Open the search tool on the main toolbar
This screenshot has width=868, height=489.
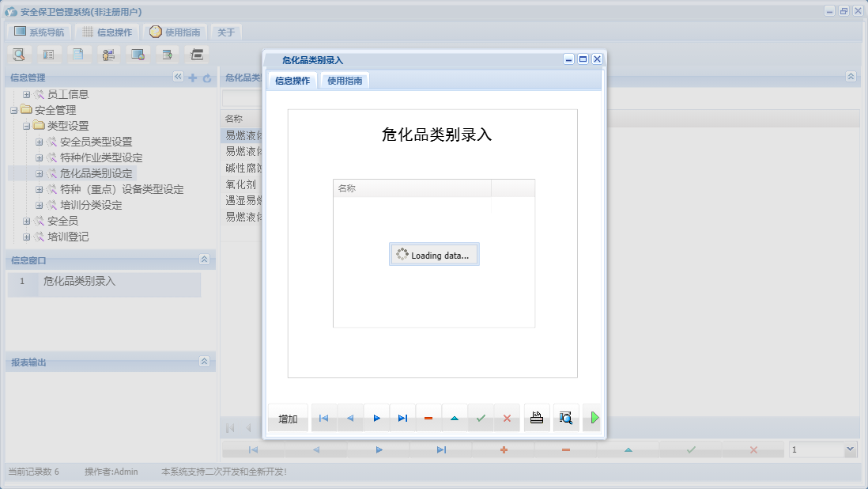pos(19,54)
